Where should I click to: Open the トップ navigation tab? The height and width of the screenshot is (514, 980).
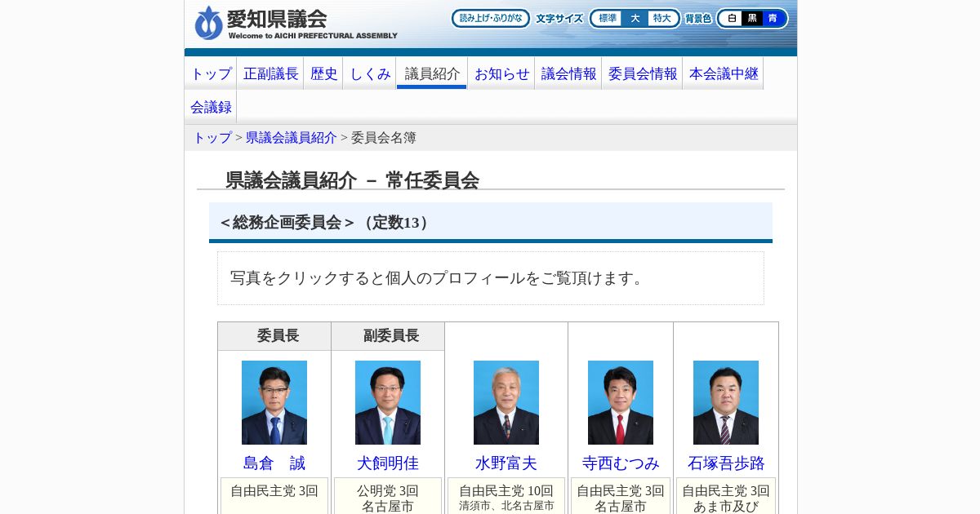pos(211,73)
